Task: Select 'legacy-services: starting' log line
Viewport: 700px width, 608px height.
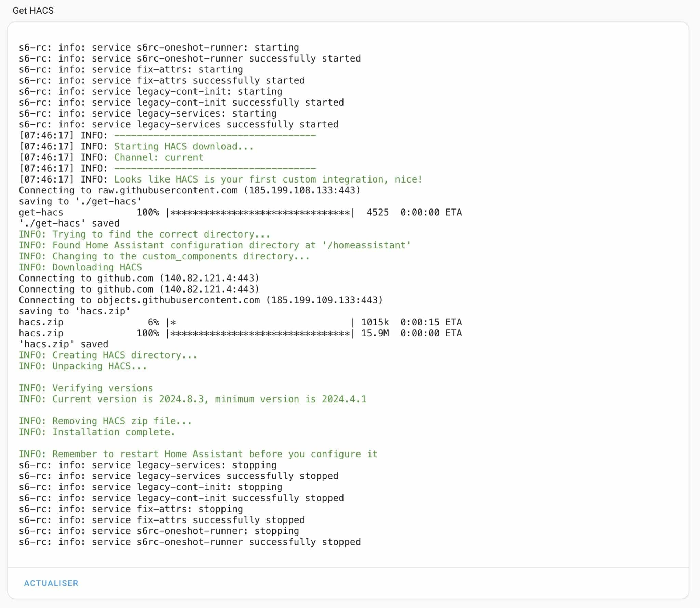Action: [x=148, y=113]
